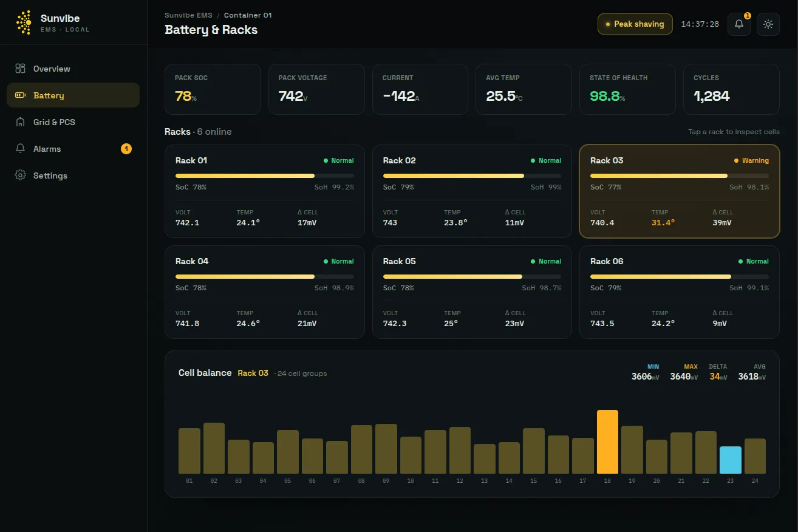Open notifications via top bell icon
This screenshot has width=798, height=532.
point(739,24)
